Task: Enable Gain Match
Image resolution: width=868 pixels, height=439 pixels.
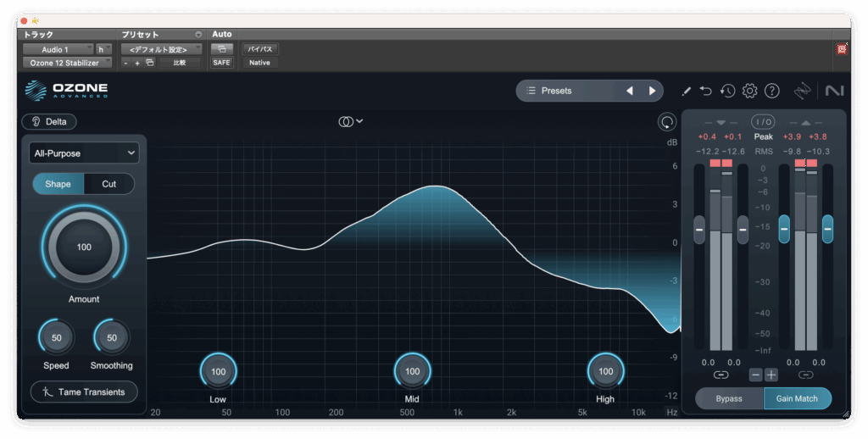Action: [797, 398]
